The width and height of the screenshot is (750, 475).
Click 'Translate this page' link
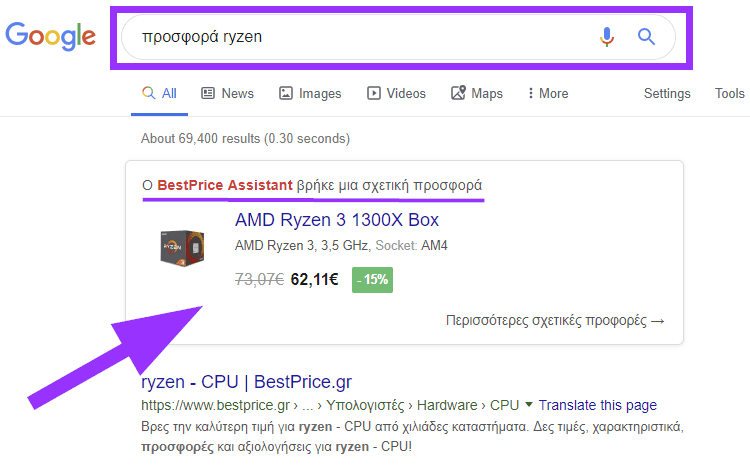pos(597,405)
